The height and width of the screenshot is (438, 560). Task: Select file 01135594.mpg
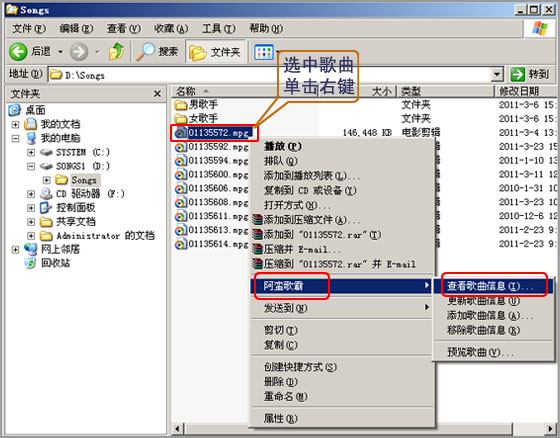point(211,161)
